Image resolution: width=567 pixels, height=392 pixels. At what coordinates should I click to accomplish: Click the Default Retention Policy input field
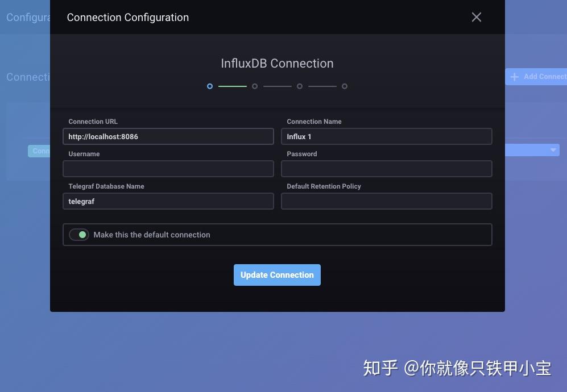387,201
